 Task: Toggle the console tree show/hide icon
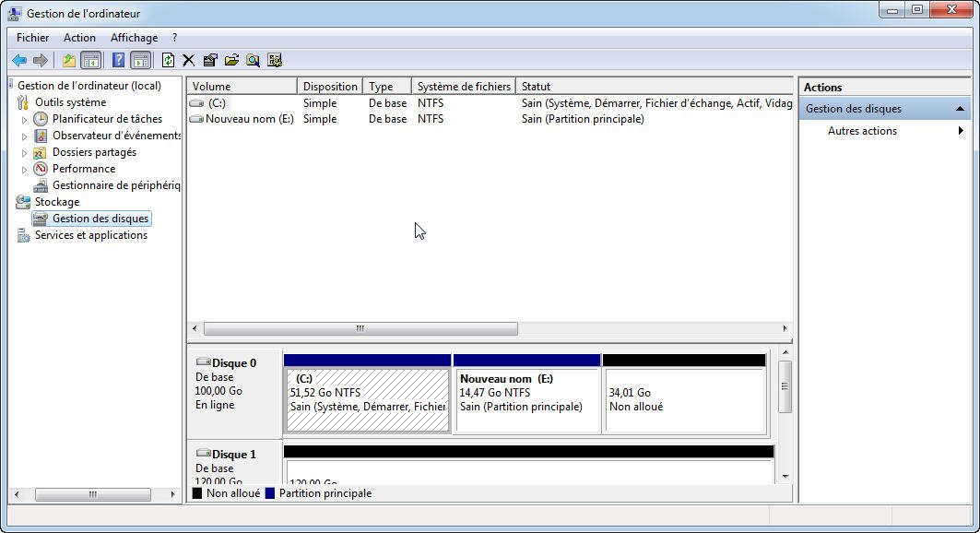(91, 60)
